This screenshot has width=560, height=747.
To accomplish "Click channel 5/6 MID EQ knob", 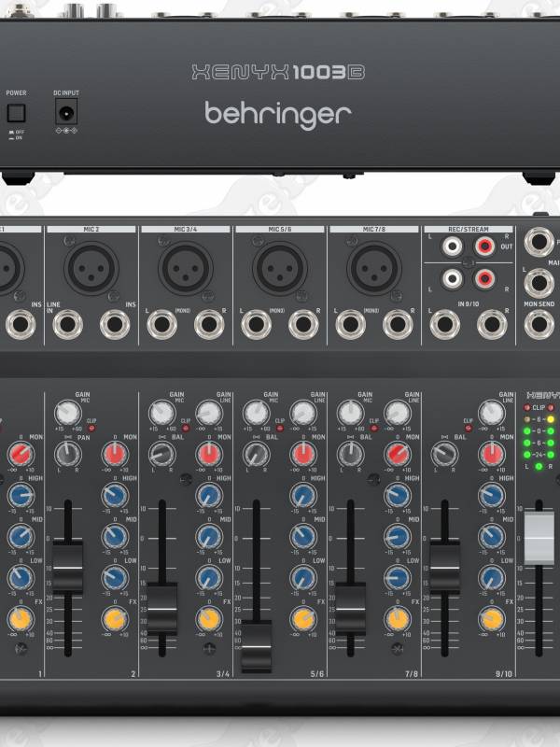I will click(303, 537).
